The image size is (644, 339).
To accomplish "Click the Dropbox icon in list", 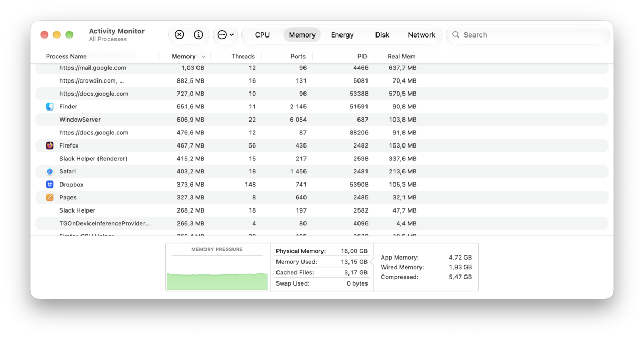I will pyautogui.click(x=50, y=185).
